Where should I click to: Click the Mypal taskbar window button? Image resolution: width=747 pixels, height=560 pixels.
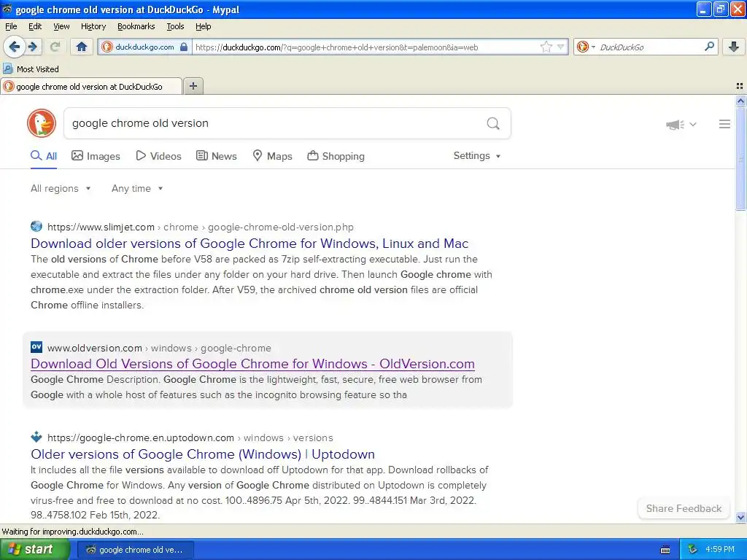click(136, 550)
